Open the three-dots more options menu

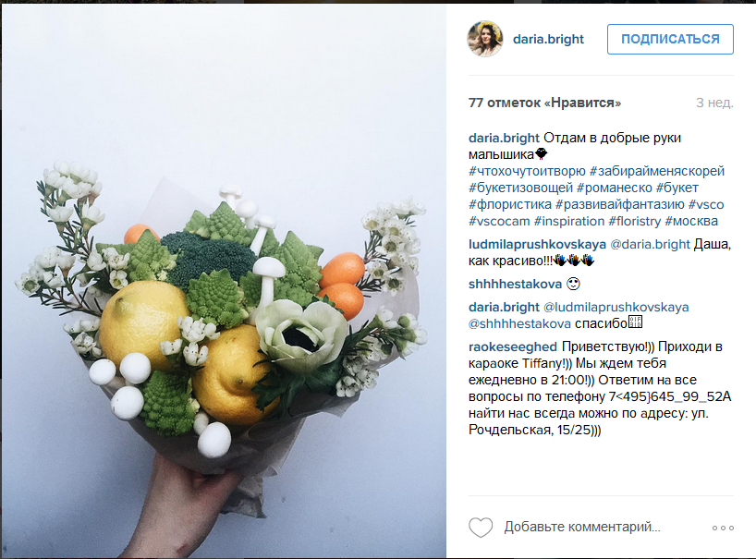pyautogui.click(x=723, y=529)
